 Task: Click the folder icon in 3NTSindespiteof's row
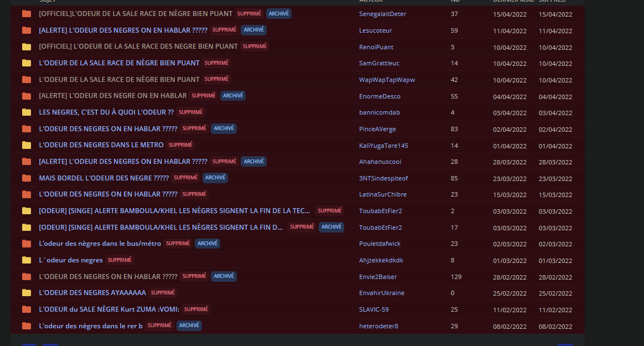point(27,178)
